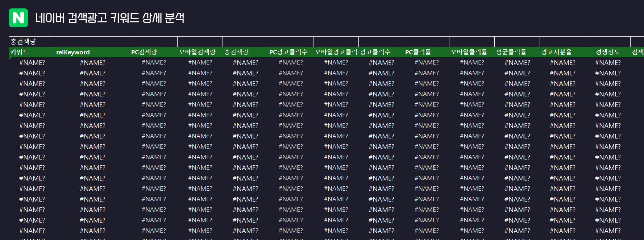Click the 모바일클릭률 column header
Screen dimensions: 644x240
tap(471, 52)
